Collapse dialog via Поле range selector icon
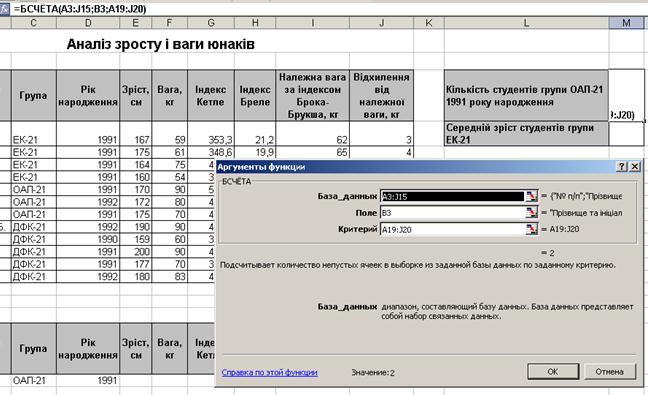Image resolution: width=648 pixels, height=395 pixels. [531, 212]
